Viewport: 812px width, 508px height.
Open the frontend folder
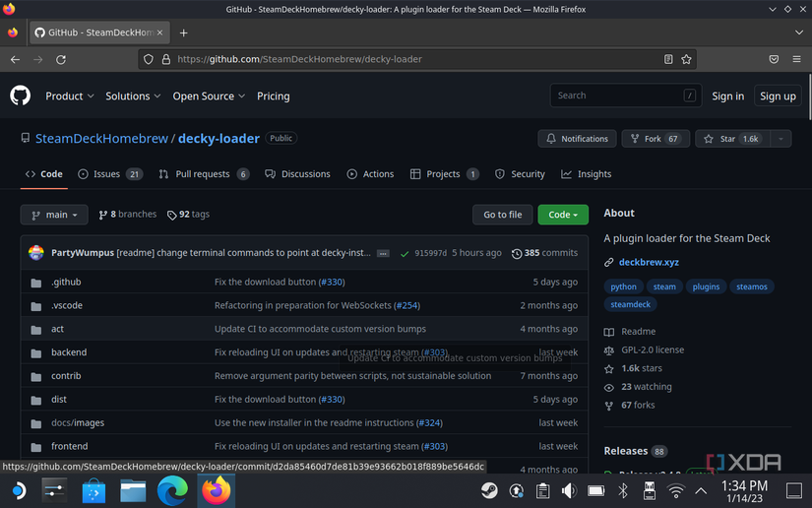pyautogui.click(x=70, y=446)
